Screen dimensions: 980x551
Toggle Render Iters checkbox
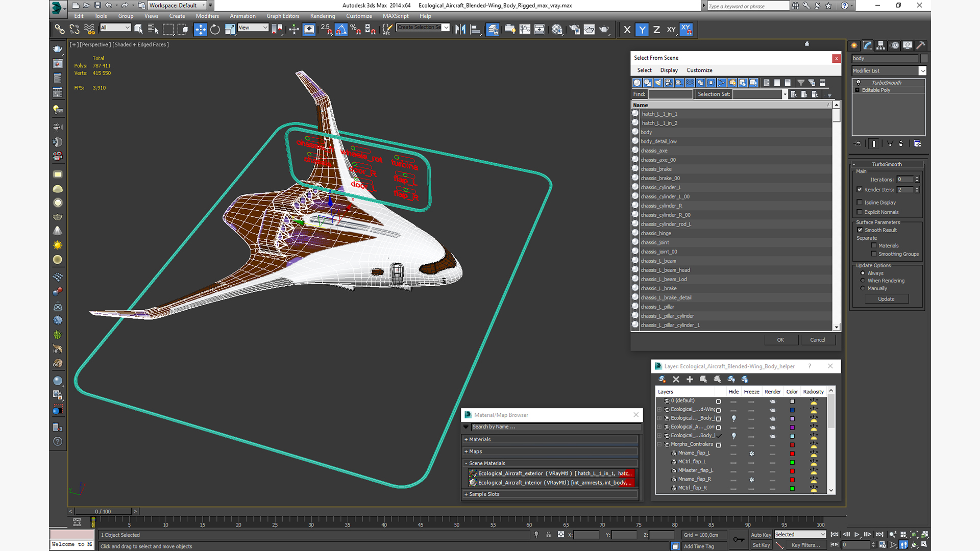[860, 190]
